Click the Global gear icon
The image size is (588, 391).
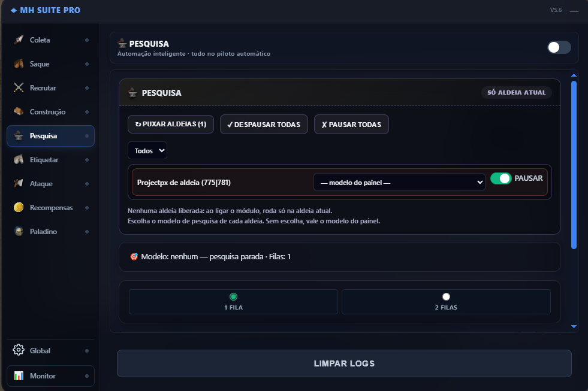click(x=19, y=350)
